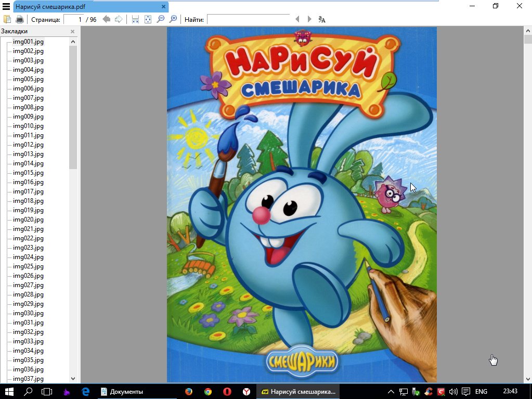Find previous match with left triangle
532x399 pixels.
(x=297, y=19)
